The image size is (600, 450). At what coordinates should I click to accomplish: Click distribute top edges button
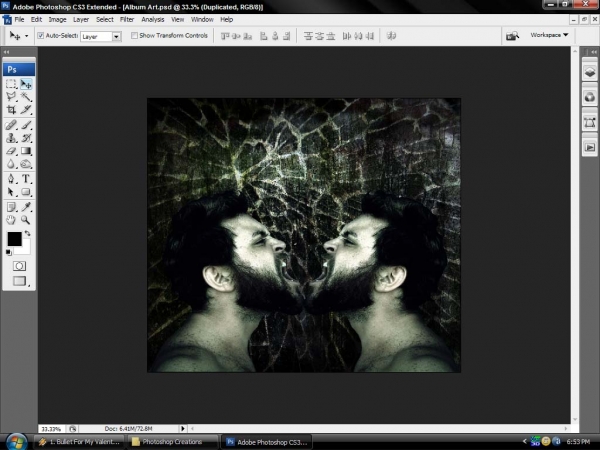tap(308, 36)
